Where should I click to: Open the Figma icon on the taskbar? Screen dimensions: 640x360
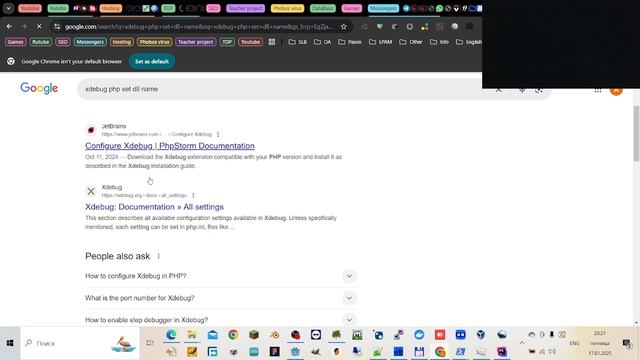point(275,351)
